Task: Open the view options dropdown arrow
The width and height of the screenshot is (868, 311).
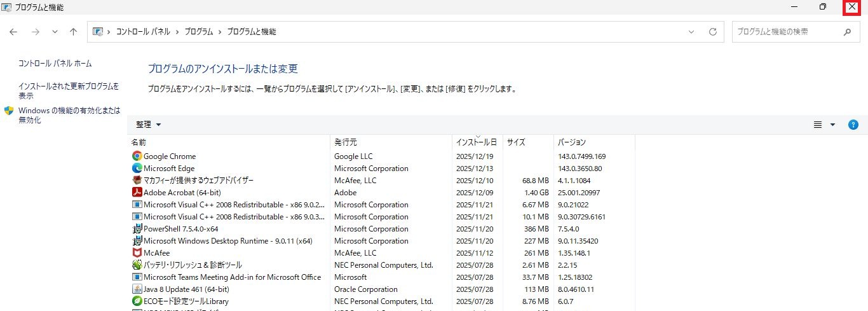Action: pos(832,125)
